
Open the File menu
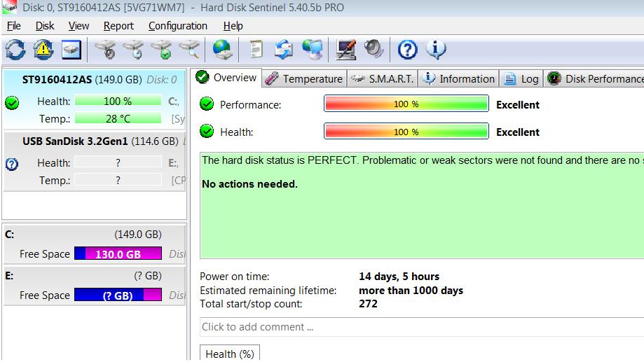[13, 26]
